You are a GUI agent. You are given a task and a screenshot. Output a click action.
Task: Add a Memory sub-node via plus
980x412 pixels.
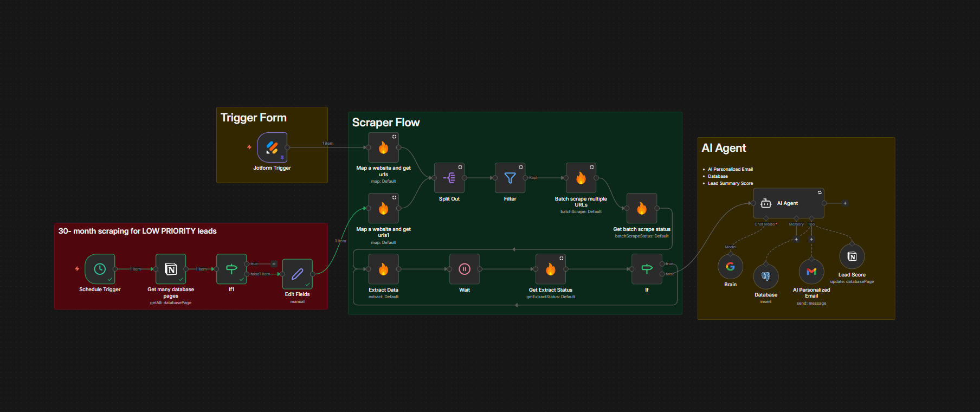click(796, 239)
